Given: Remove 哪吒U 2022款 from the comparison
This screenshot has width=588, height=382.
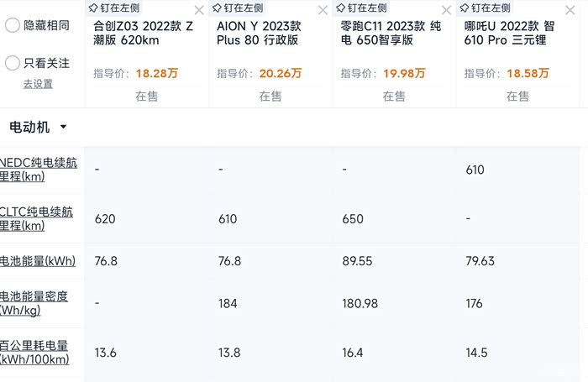Looking at the screenshot, I should tap(570, 10).
